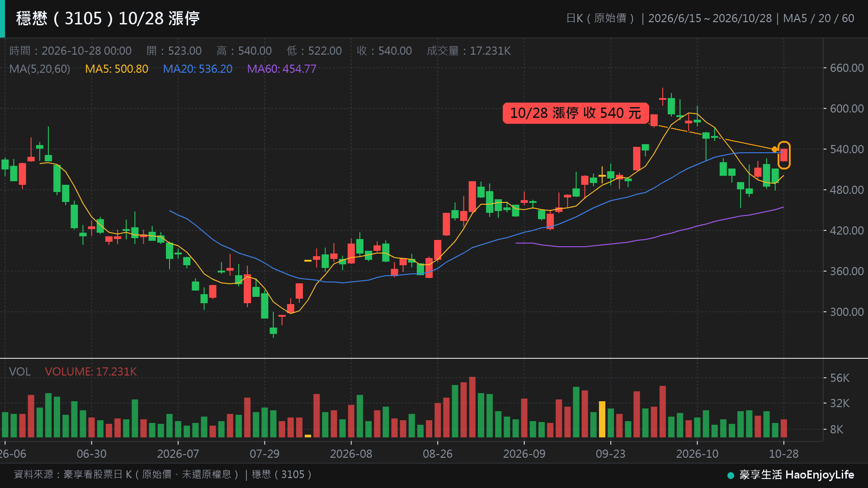868x488 pixels.
Task: Click the MA(5,20,60) indicator label
Action: click(40, 69)
